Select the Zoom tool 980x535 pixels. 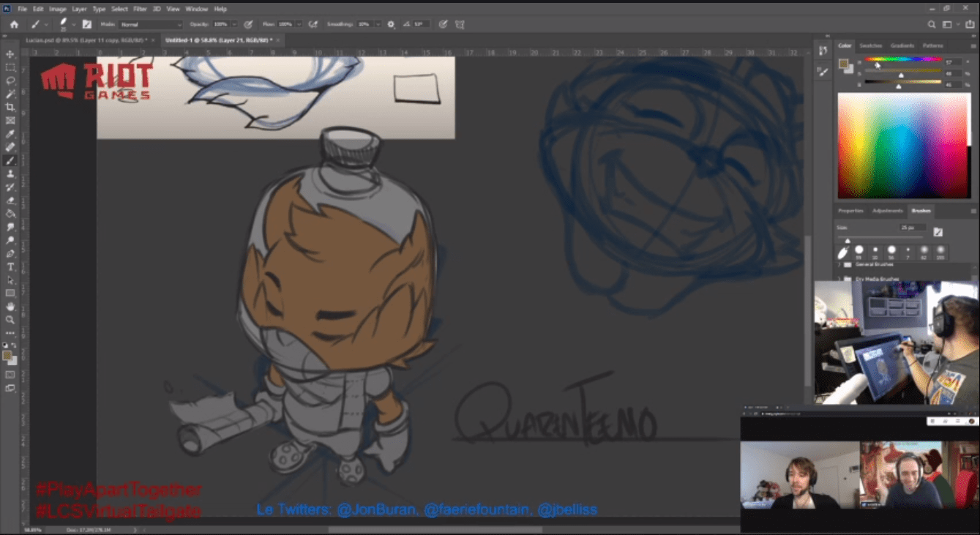coord(10,319)
